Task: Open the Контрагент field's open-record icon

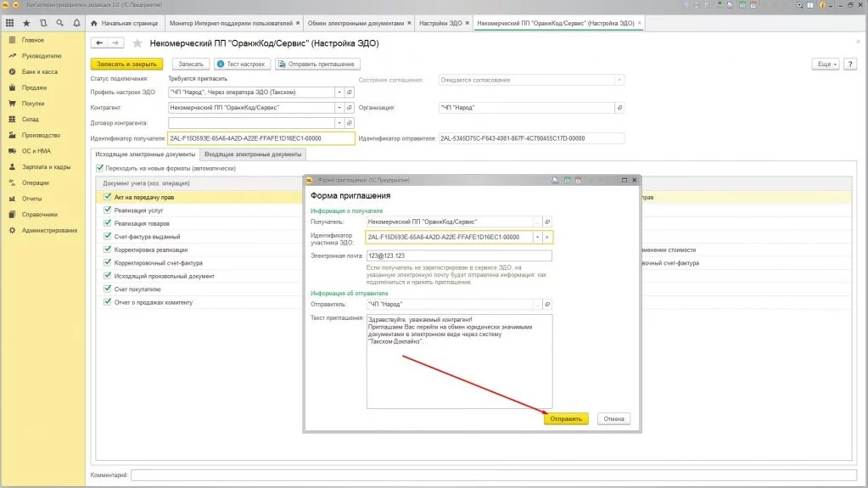Action: click(349, 108)
